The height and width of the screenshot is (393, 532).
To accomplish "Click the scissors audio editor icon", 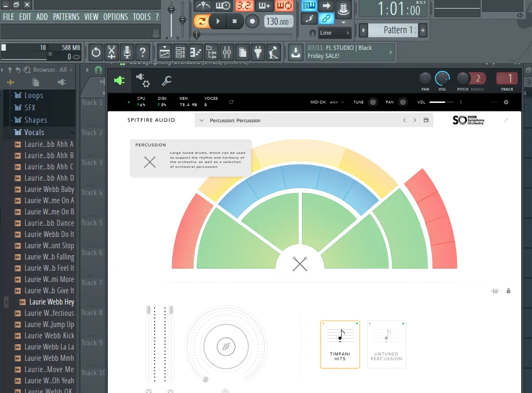I will (x=112, y=52).
